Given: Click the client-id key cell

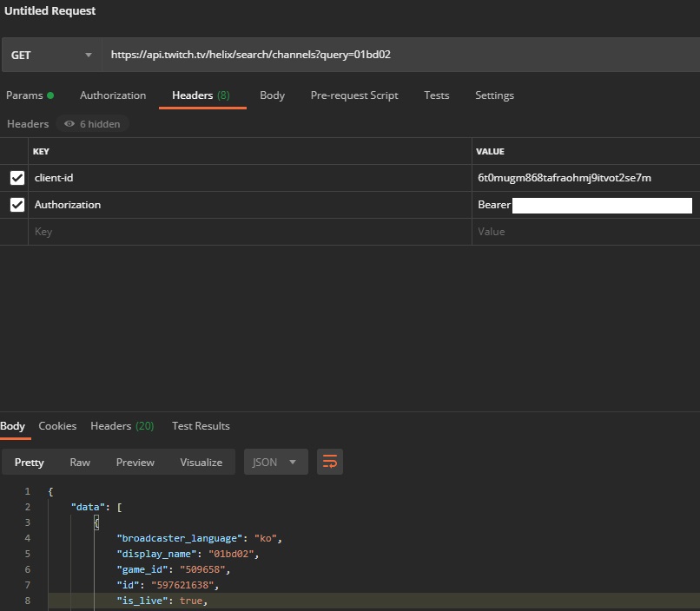Looking at the screenshot, I should (x=250, y=178).
